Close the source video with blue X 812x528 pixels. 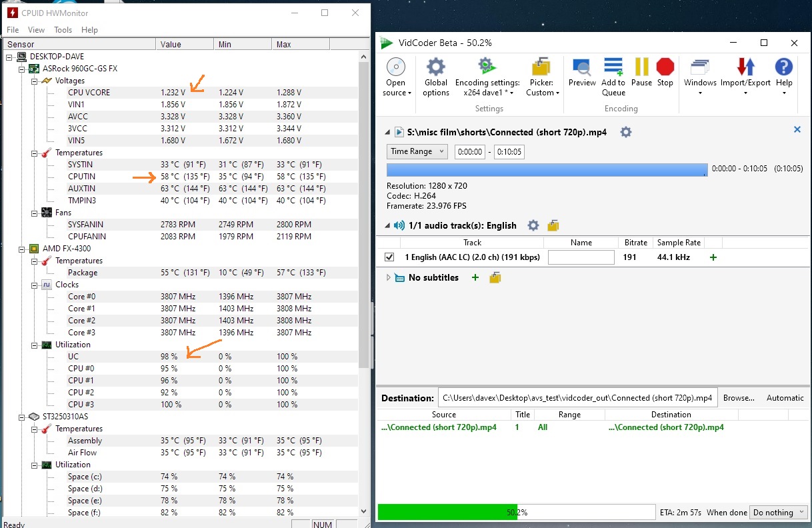[797, 130]
